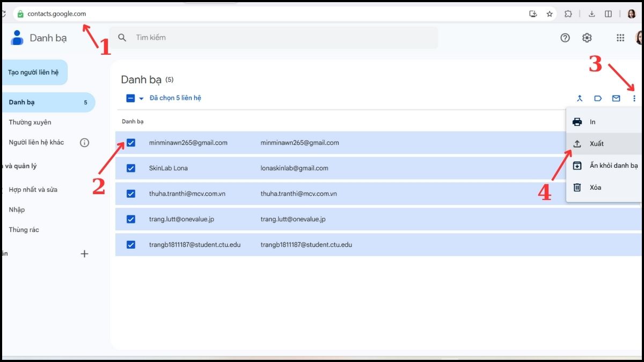Select Xuất from the menu
This screenshot has height=362, width=644.
point(596,144)
